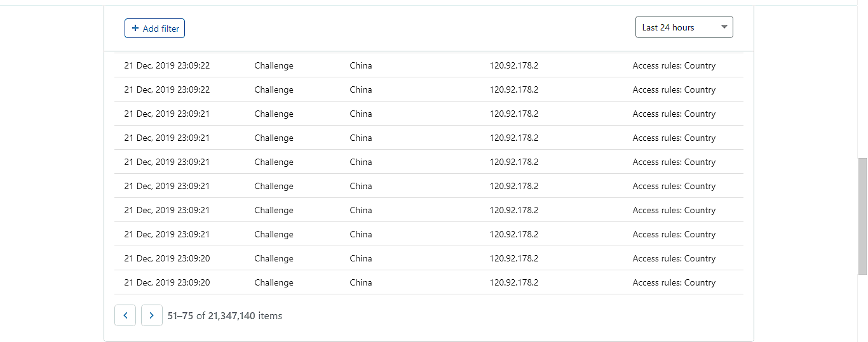
Task: Click IP 120.92.178.2 in the fourth 23:09:21 row
Action: tap(514, 186)
